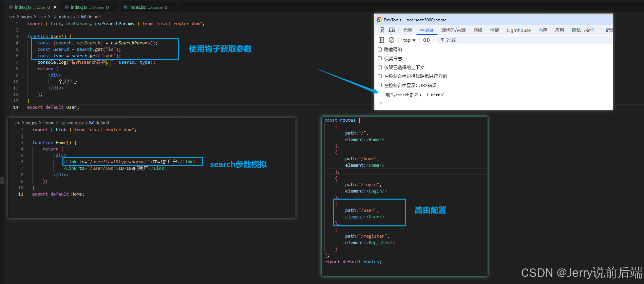
Task: Open 'src' breadcrumb in User editor
Action: (x=12, y=17)
